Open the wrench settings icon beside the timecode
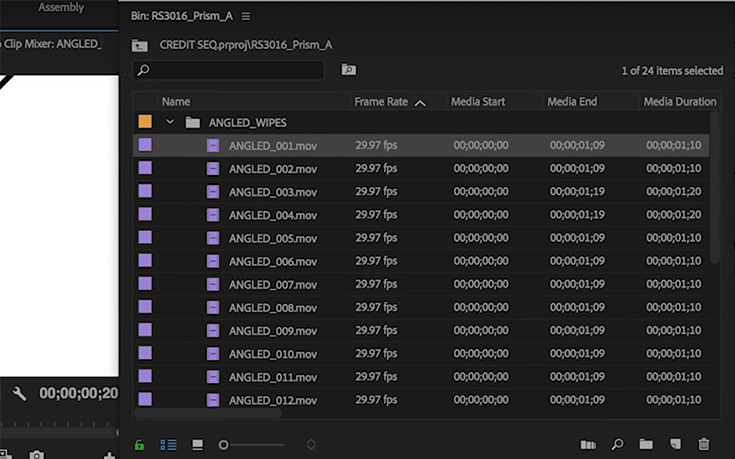The image size is (735, 459). [19, 394]
